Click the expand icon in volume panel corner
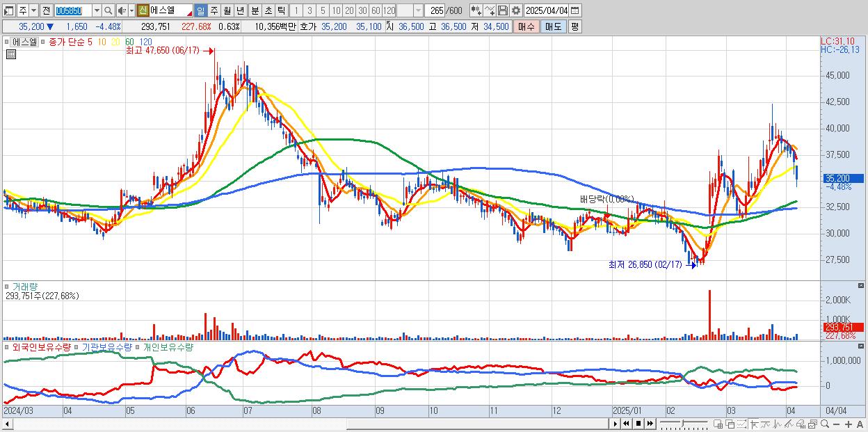Image resolution: width=868 pixels, height=432 pixels. click(862, 286)
